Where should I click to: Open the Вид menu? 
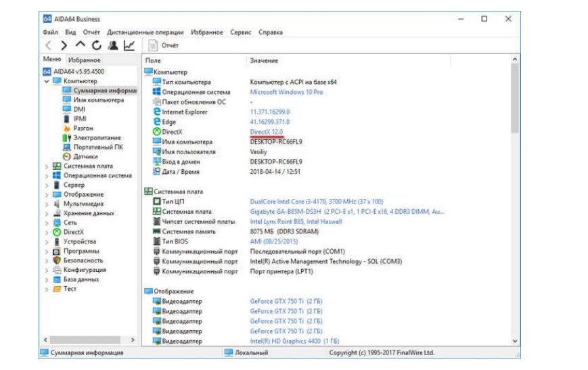click(70, 32)
